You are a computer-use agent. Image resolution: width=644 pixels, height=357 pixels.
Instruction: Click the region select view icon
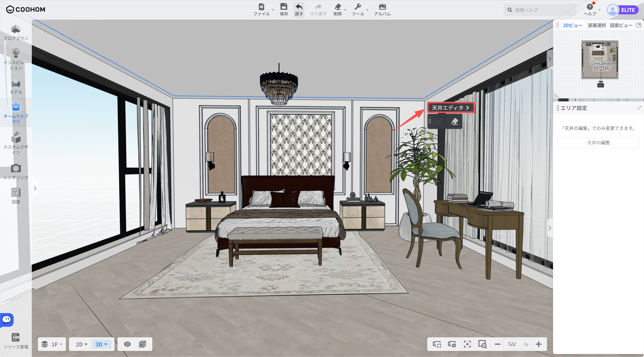click(437, 344)
